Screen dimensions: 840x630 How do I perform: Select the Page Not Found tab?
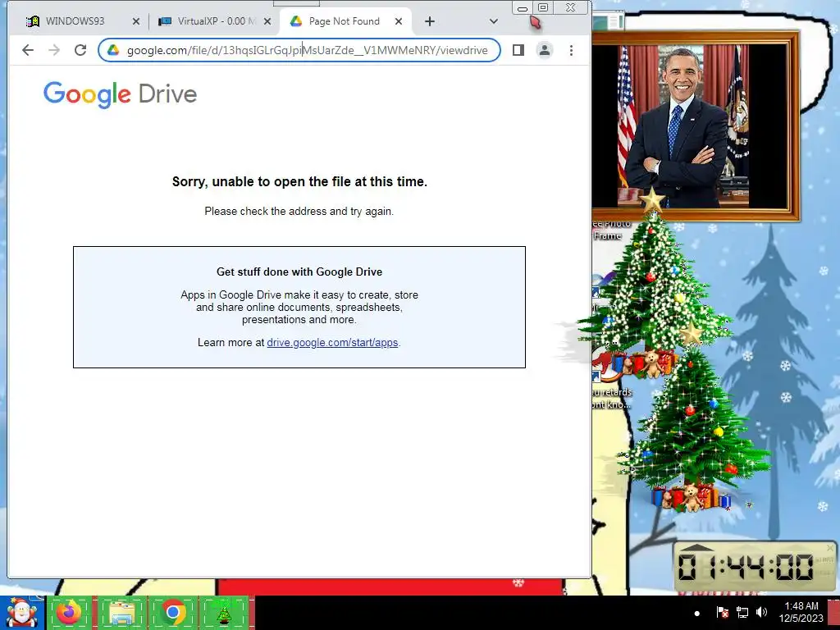coord(344,21)
